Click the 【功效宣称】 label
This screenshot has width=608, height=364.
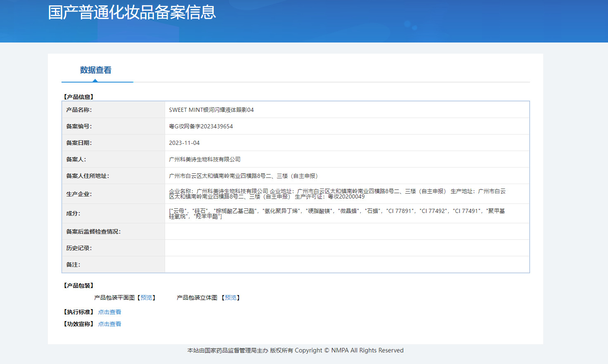(x=78, y=324)
